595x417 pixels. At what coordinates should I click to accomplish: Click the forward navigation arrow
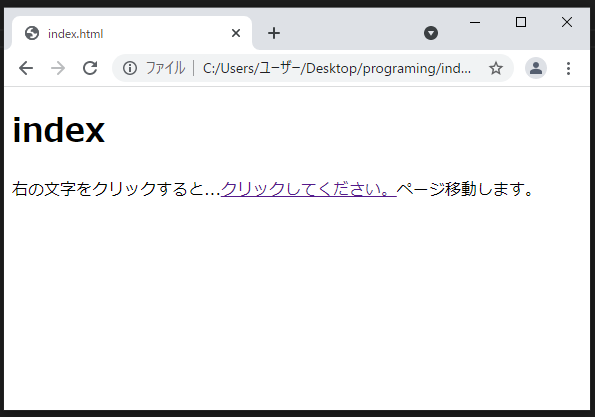coord(58,68)
